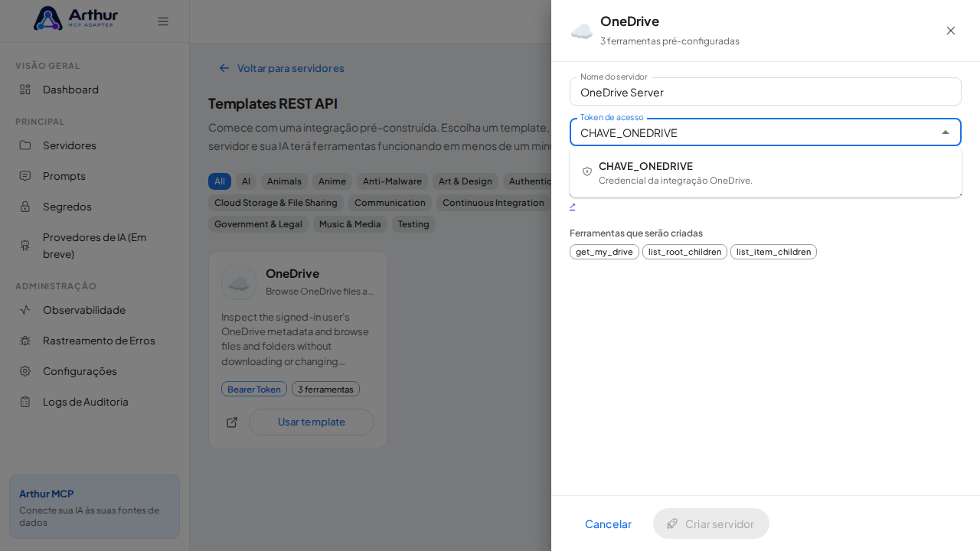Open Provedores de IA (Em breve)

pos(95,245)
